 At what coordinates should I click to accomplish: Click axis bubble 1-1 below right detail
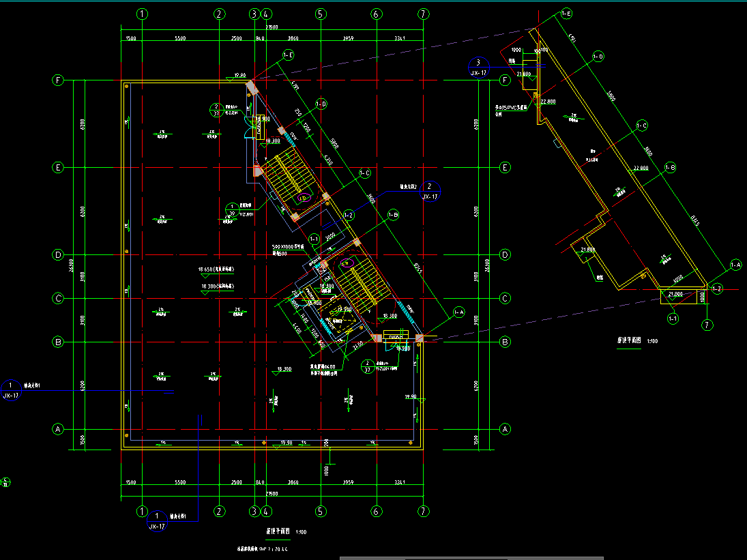tap(673, 319)
